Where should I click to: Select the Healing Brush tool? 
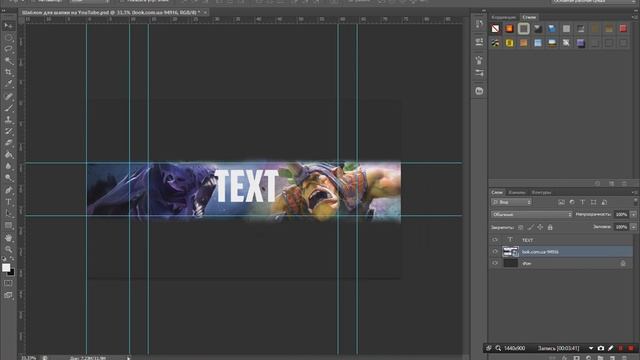(x=8, y=97)
